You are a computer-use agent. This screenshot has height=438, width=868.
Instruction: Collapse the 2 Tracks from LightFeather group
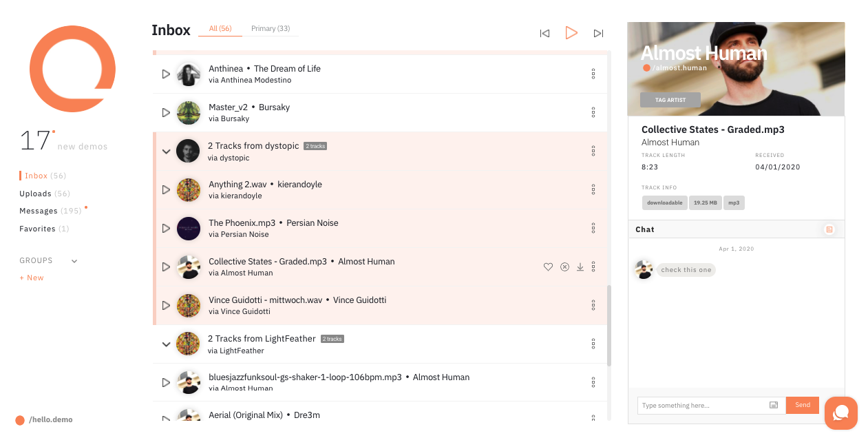tap(166, 344)
